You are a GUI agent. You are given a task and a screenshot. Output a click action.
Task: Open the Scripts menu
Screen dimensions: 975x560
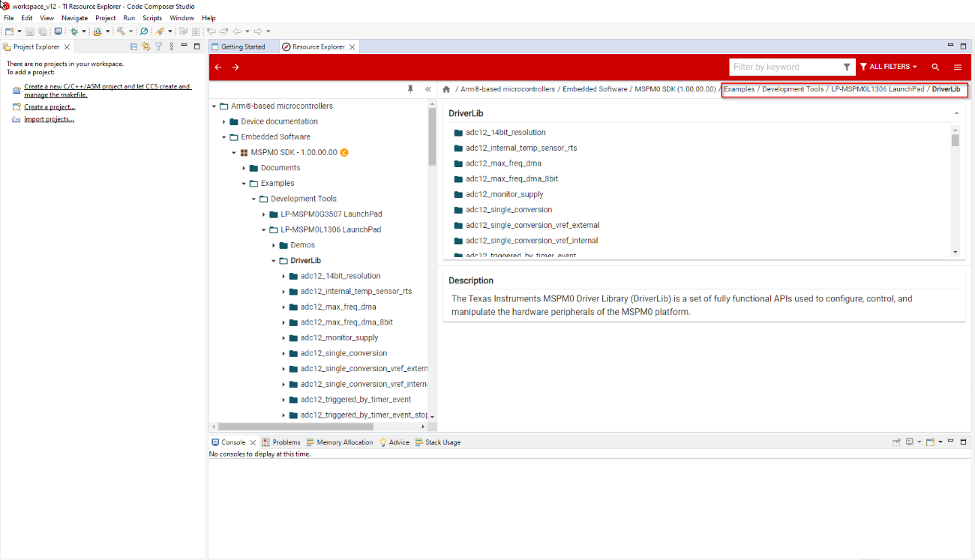point(151,18)
